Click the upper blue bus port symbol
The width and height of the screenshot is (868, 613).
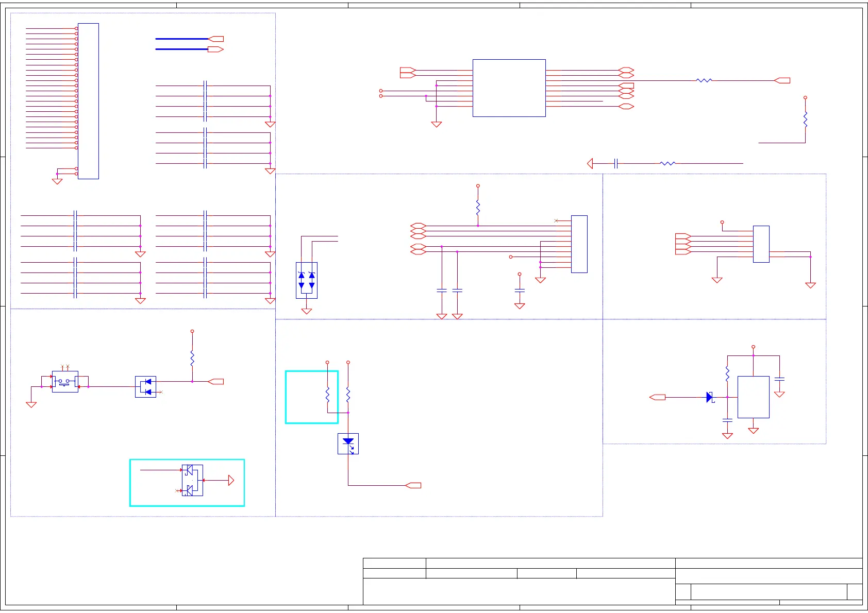(215, 39)
